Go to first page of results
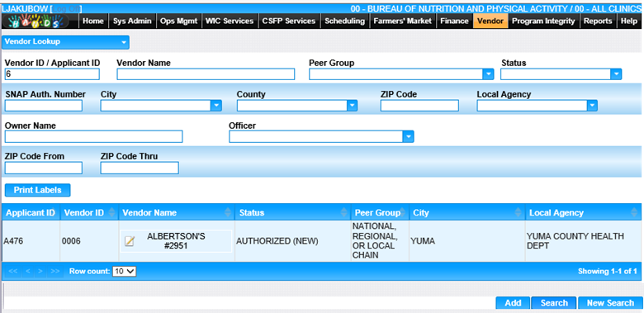644x313 pixels. click(x=12, y=271)
